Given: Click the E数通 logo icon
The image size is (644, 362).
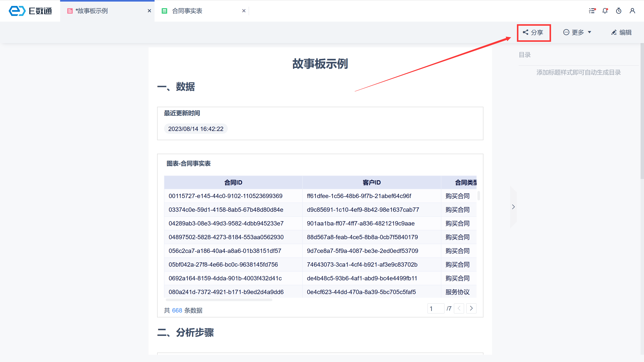Looking at the screenshot, I should 17,11.
